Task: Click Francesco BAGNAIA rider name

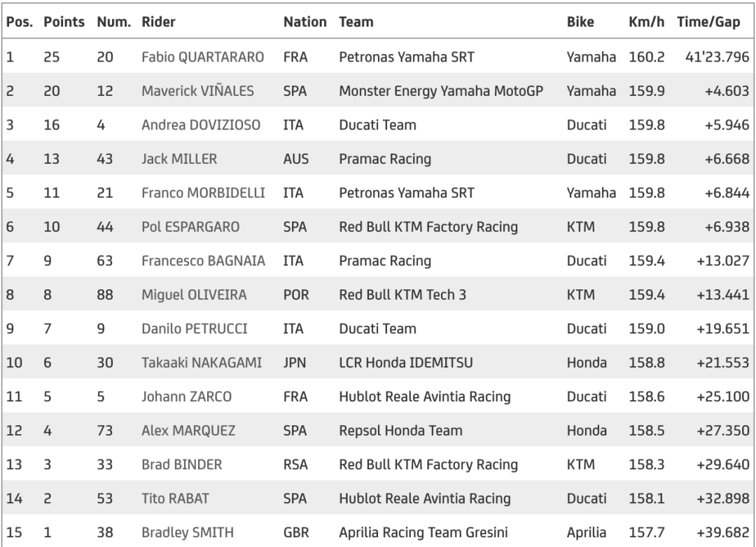Action: (203, 261)
